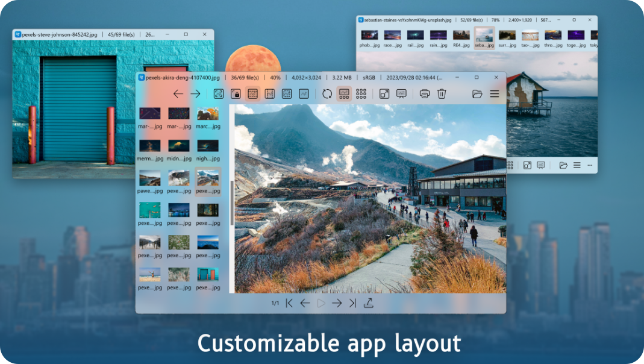Viewport: 644px width, 364px height.
Task: Select the marc...jpg thumbnail
Action: [208, 118]
